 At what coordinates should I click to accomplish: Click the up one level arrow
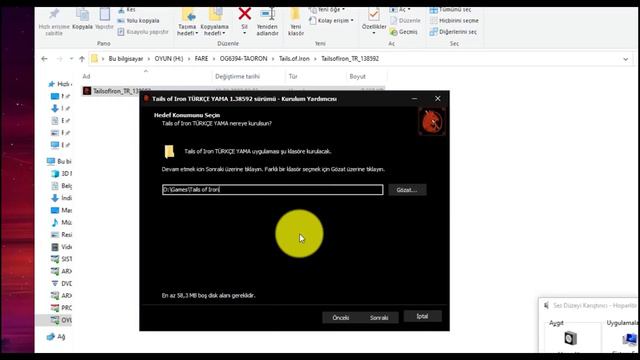(82, 59)
